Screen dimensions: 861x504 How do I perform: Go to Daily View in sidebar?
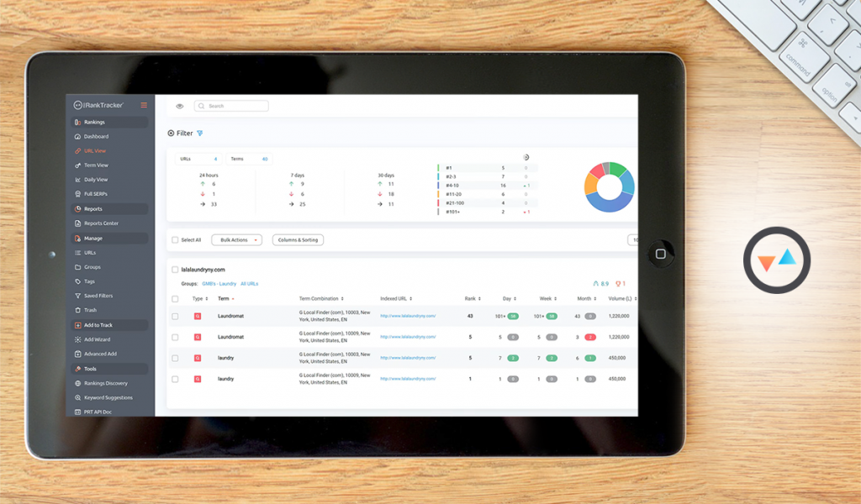(96, 180)
